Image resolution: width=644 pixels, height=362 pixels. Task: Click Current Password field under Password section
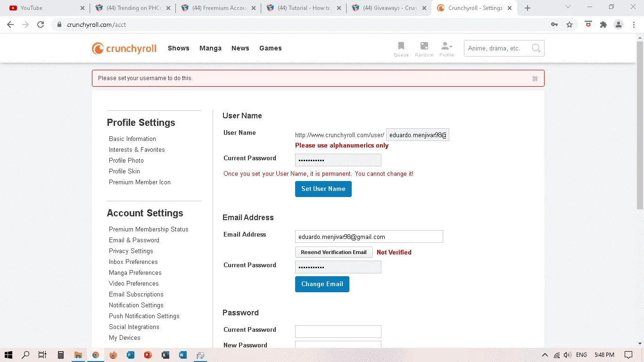338,331
